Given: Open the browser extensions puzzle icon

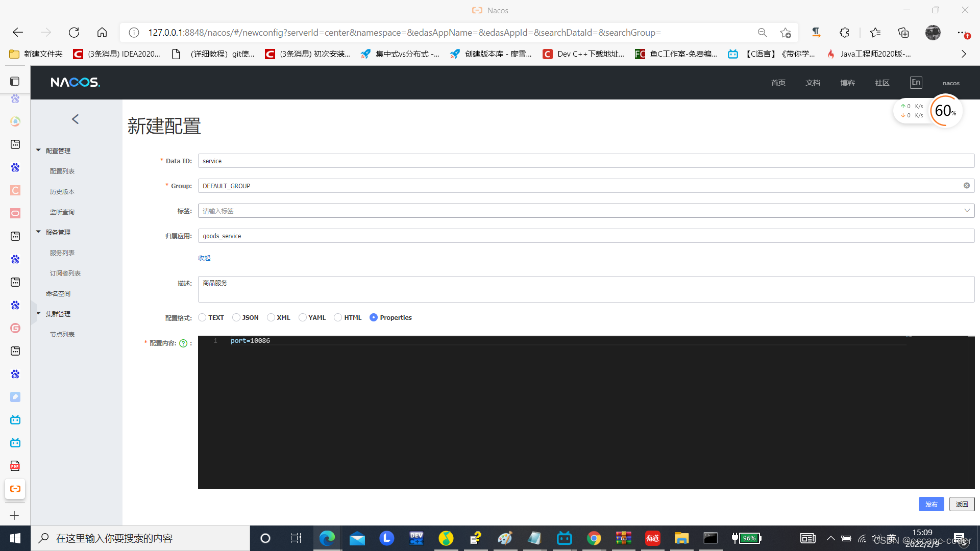Looking at the screenshot, I should click(x=844, y=33).
